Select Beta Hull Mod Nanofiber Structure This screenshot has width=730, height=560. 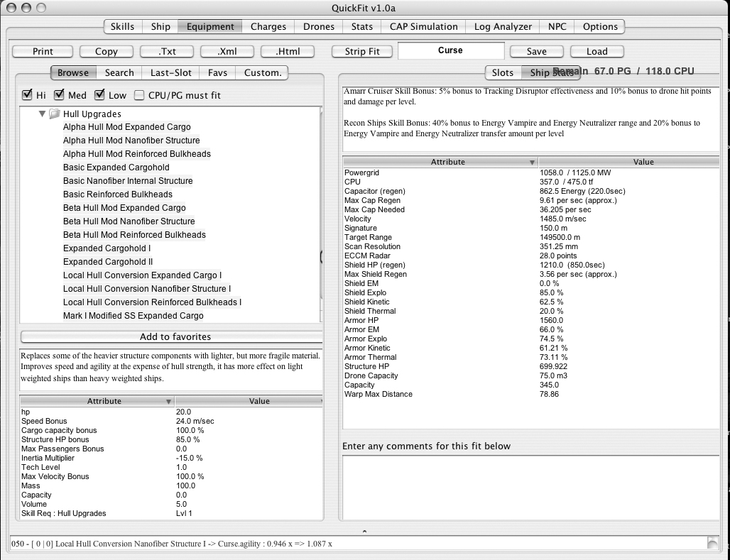[129, 221]
